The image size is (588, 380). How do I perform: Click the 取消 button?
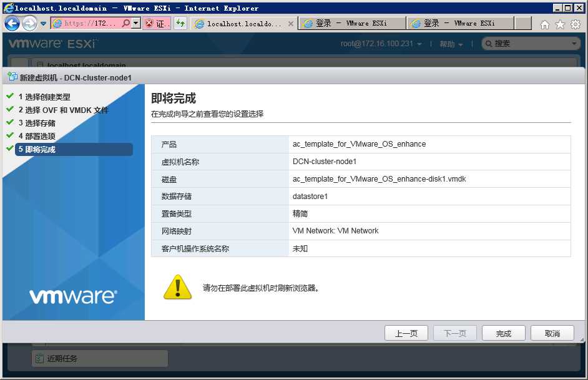coord(552,333)
